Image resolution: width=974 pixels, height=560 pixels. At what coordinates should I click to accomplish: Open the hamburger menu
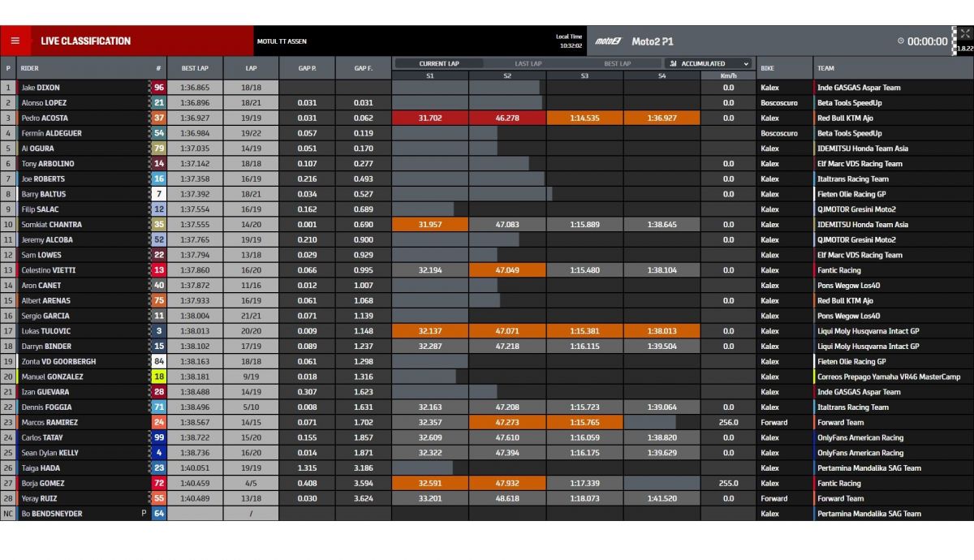15,41
